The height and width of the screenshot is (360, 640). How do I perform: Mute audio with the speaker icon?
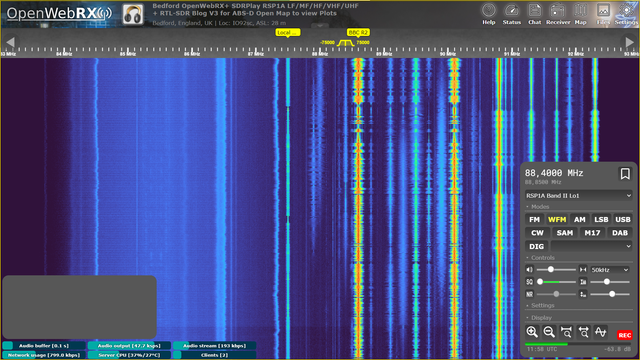click(529, 270)
